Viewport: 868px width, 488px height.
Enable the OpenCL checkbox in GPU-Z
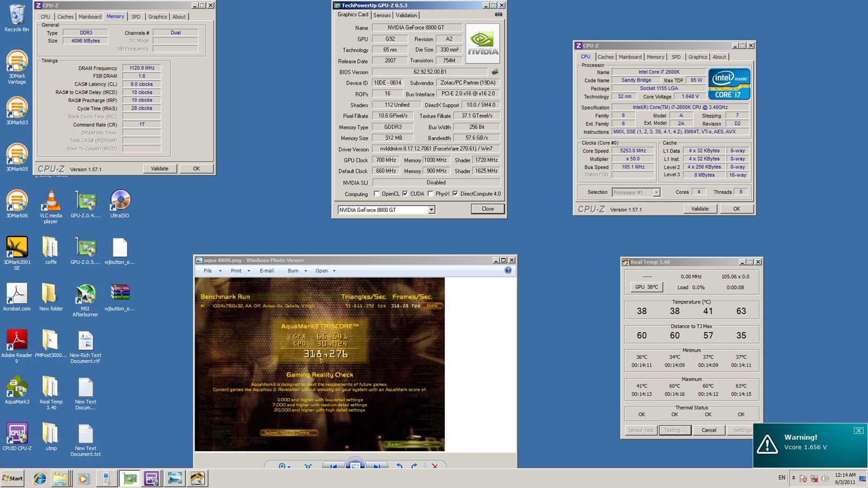[376, 194]
